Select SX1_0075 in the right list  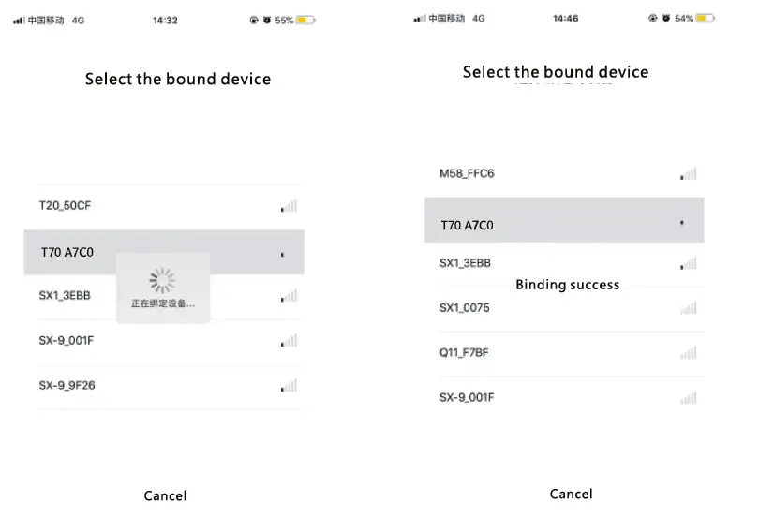465,308
